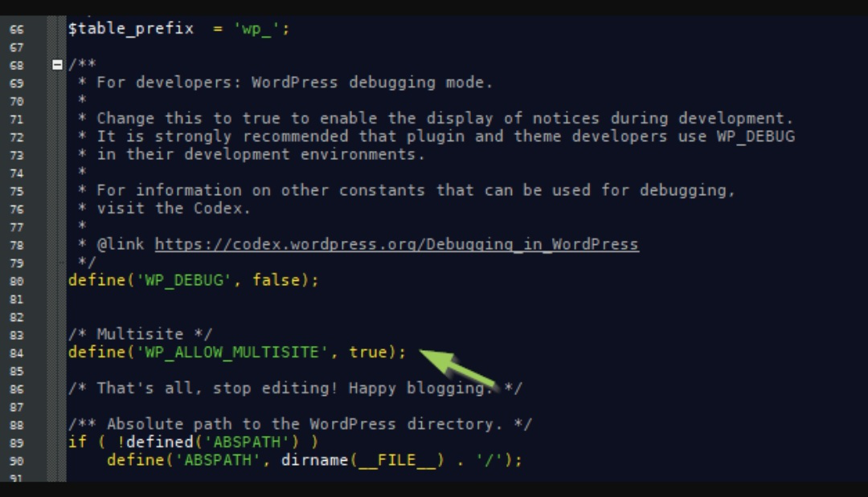Click the line number 84
Image resolution: width=868 pixels, height=497 pixels.
pos(17,353)
